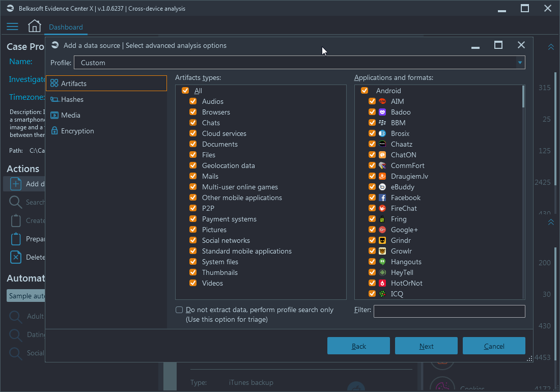Open the Hashes settings section
Screen dimensions: 560x392
[106, 99]
